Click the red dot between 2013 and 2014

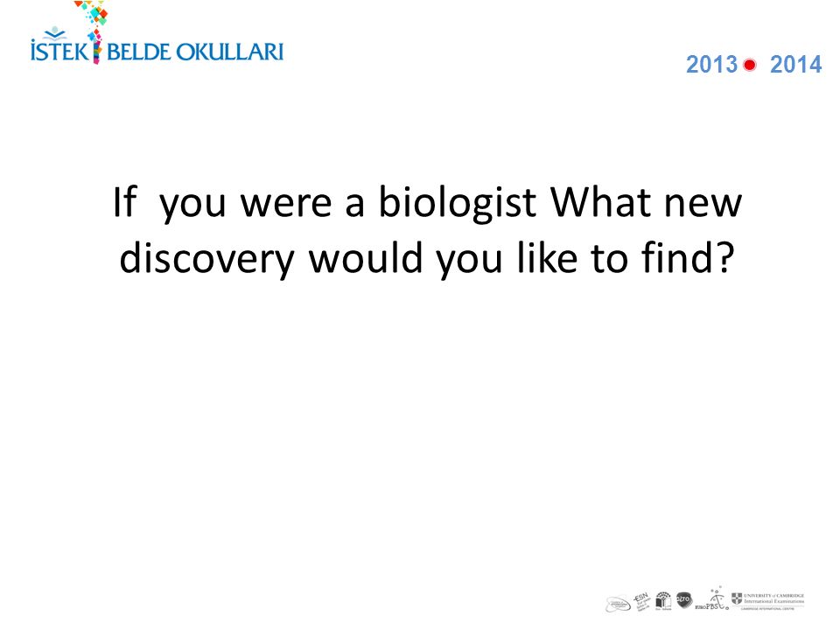[x=750, y=65]
